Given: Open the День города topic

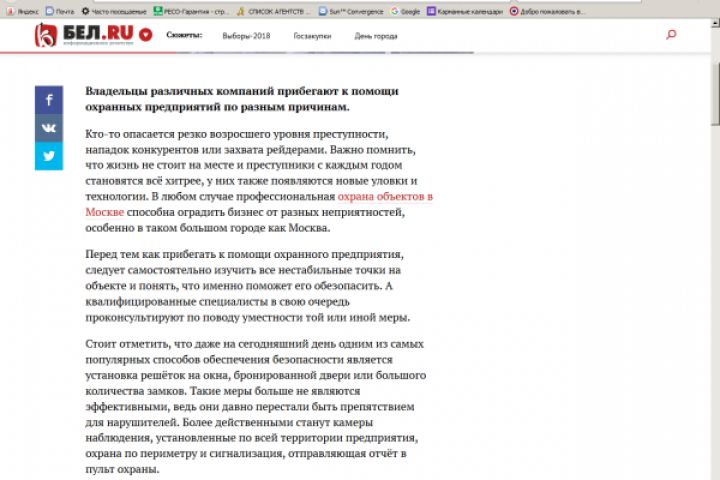Looking at the screenshot, I should pyautogui.click(x=376, y=36).
